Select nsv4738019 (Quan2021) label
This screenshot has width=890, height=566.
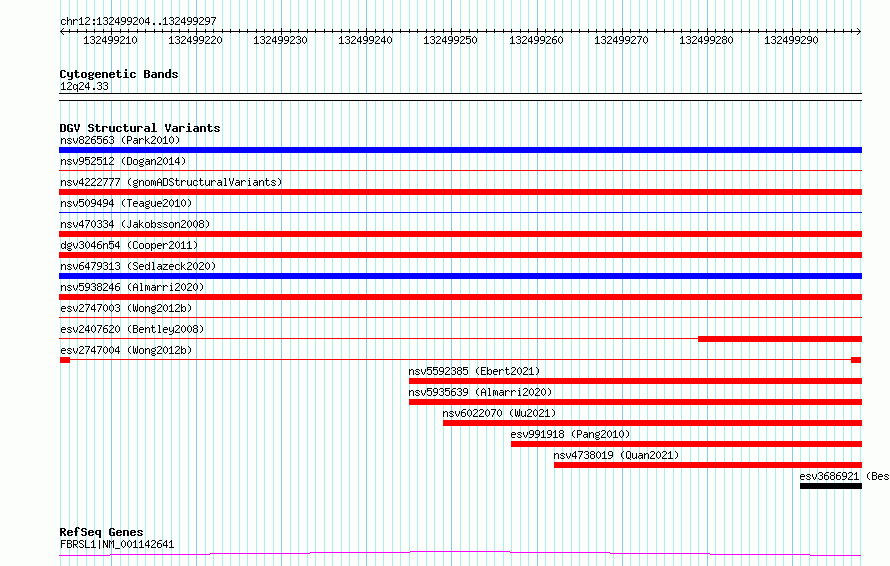[616, 455]
